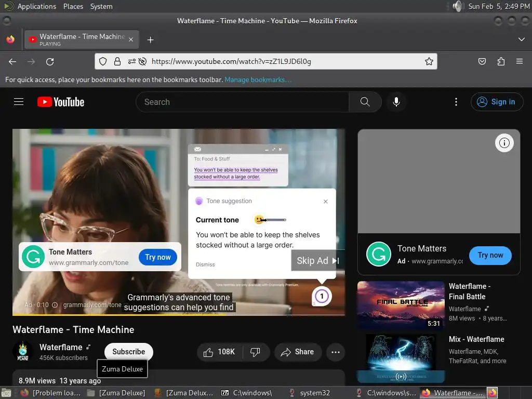Click the autoplay blocked icon in address bar

(143, 61)
